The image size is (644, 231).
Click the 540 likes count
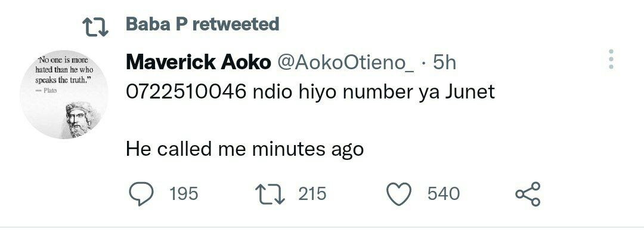444,193
